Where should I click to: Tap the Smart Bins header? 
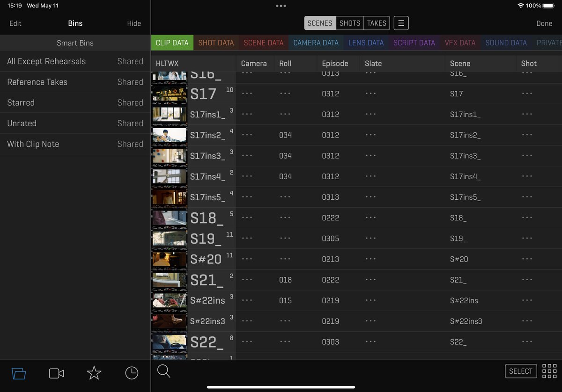tap(75, 43)
